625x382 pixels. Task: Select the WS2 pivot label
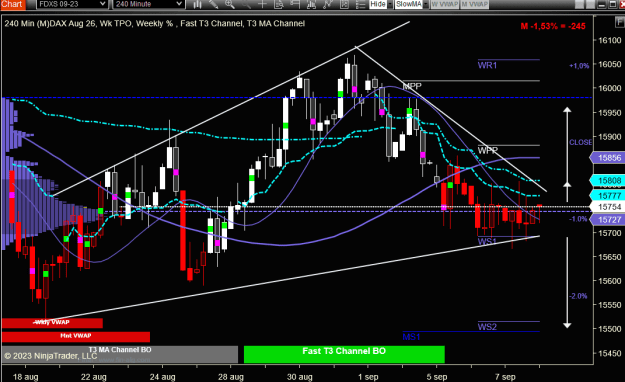487,327
